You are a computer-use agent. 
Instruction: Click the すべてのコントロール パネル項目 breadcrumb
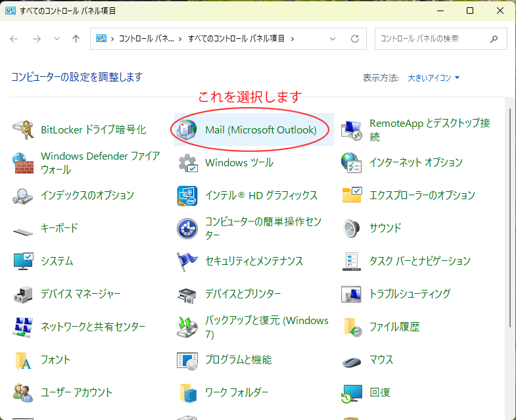(237, 39)
